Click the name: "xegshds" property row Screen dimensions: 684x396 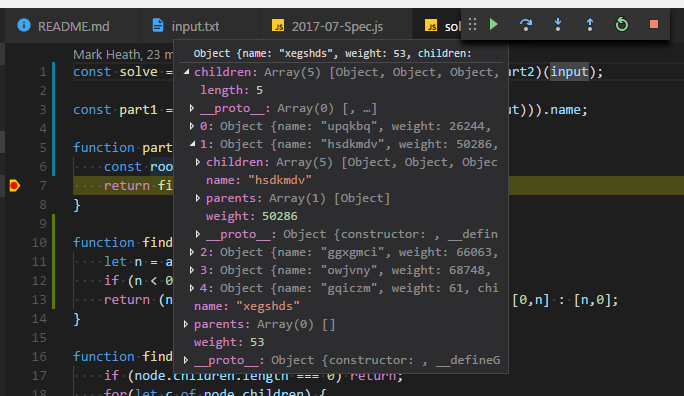tap(247, 306)
